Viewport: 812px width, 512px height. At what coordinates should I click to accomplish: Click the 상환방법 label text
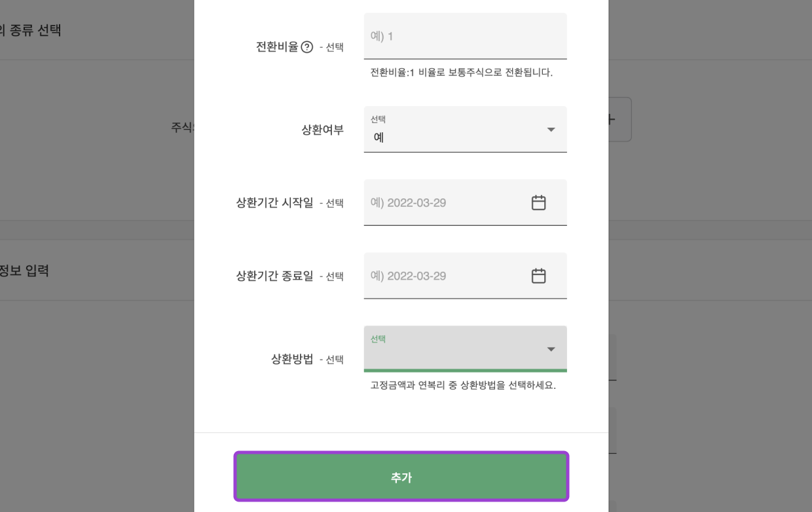click(x=292, y=359)
